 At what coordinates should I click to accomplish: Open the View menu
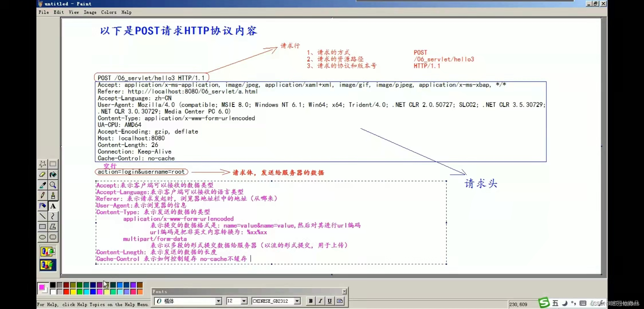(74, 12)
